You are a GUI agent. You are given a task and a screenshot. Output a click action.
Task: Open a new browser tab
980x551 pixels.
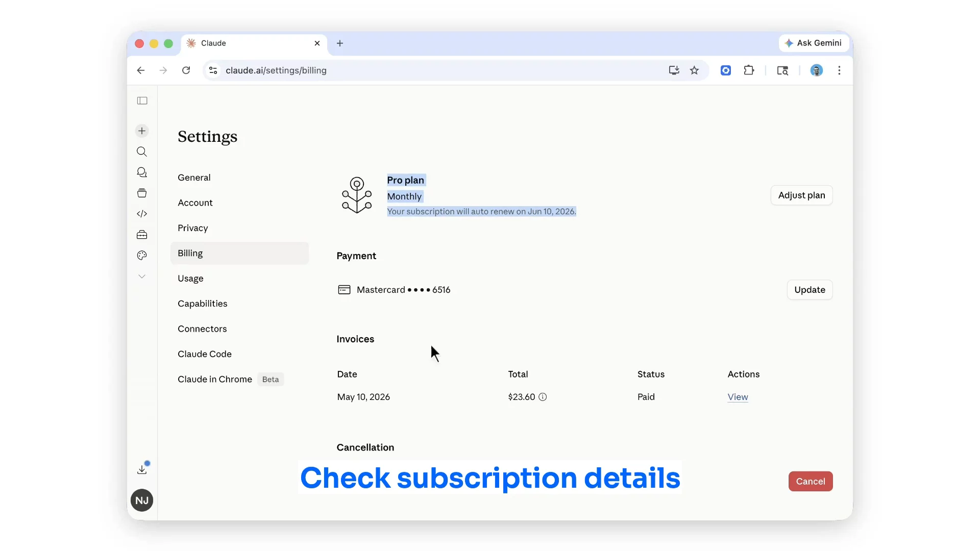pyautogui.click(x=340, y=43)
